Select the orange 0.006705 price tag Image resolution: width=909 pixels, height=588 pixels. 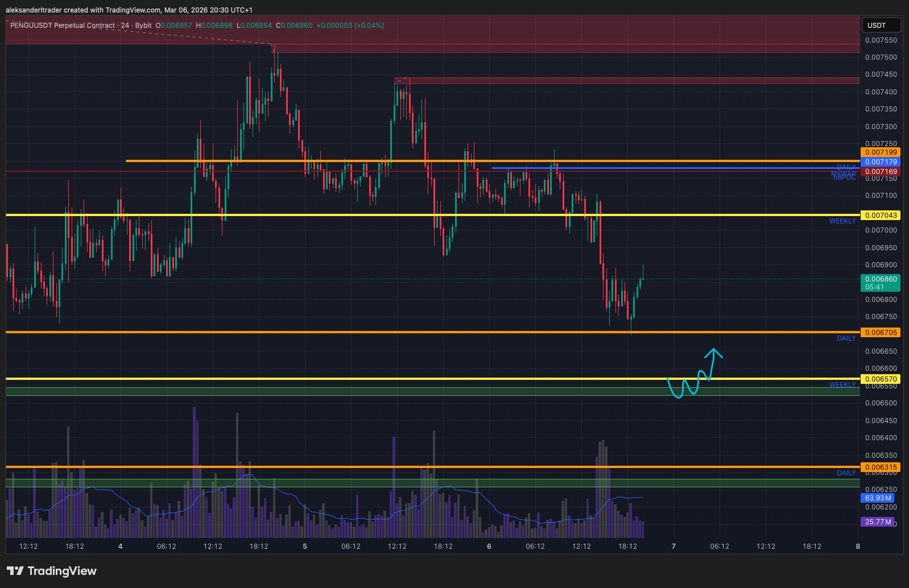[x=881, y=333]
